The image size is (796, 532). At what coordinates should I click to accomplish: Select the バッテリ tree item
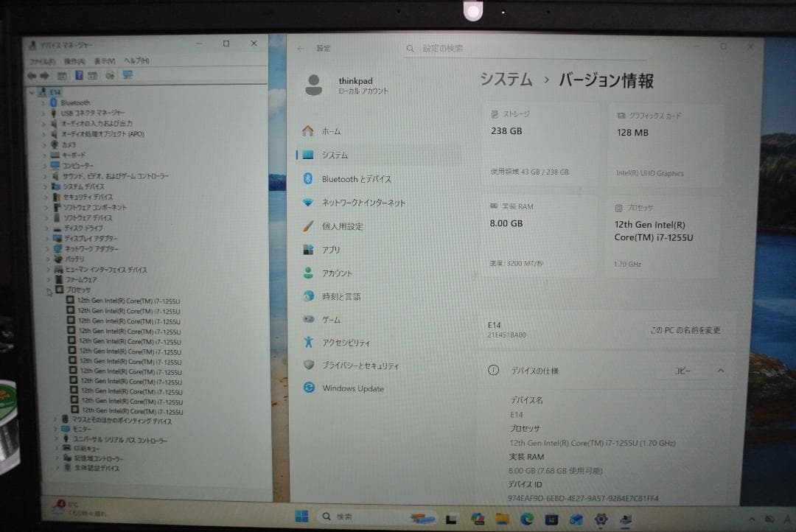(x=75, y=259)
